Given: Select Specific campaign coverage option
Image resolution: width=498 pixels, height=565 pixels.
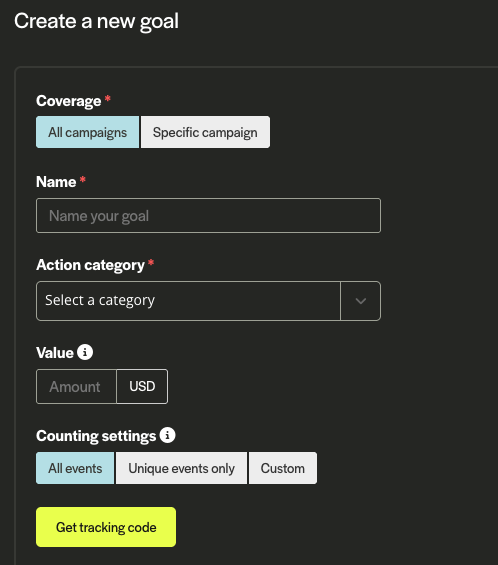Looking at the screenshot, I should (x=205, y=132).
